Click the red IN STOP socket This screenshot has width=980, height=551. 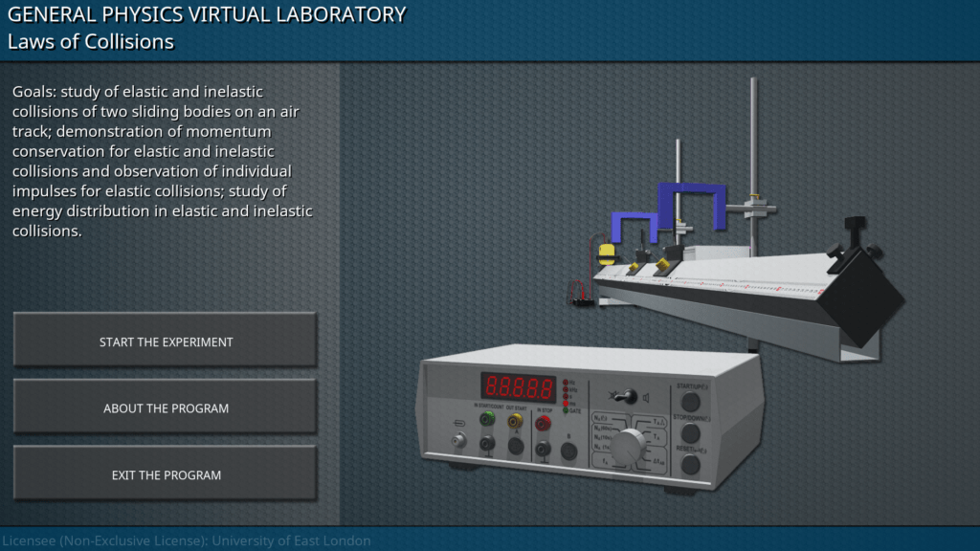(543, 422)
